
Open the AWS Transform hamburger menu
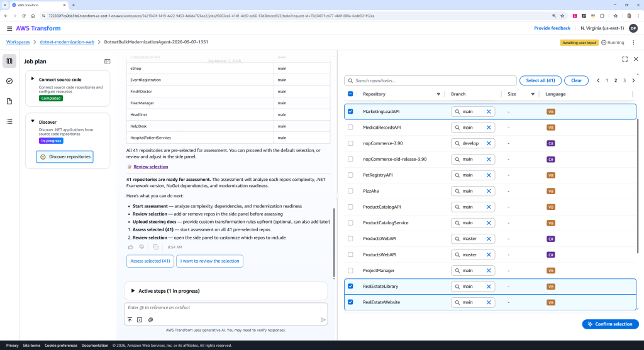tap(9, 28)
